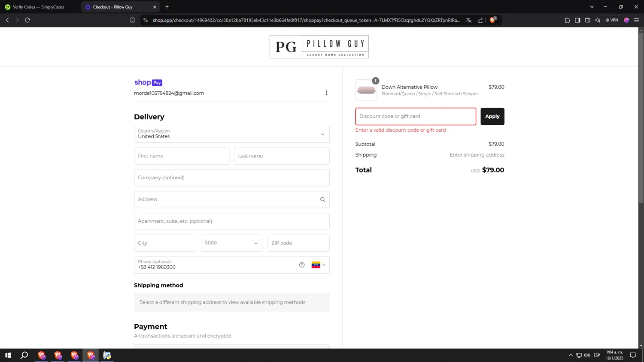Open Windows taskbar search
This screenshot has height=362, width=644.
coord(24,355)
